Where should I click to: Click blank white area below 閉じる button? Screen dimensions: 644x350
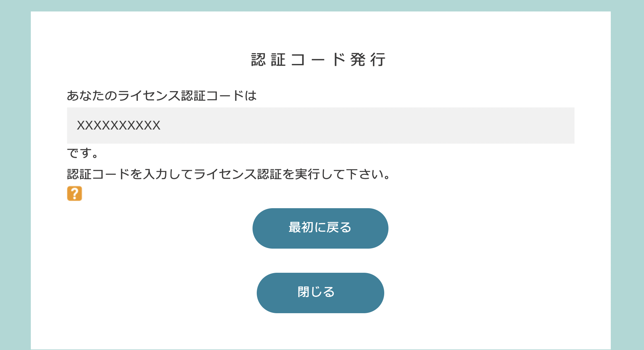(x=320, y=331)
